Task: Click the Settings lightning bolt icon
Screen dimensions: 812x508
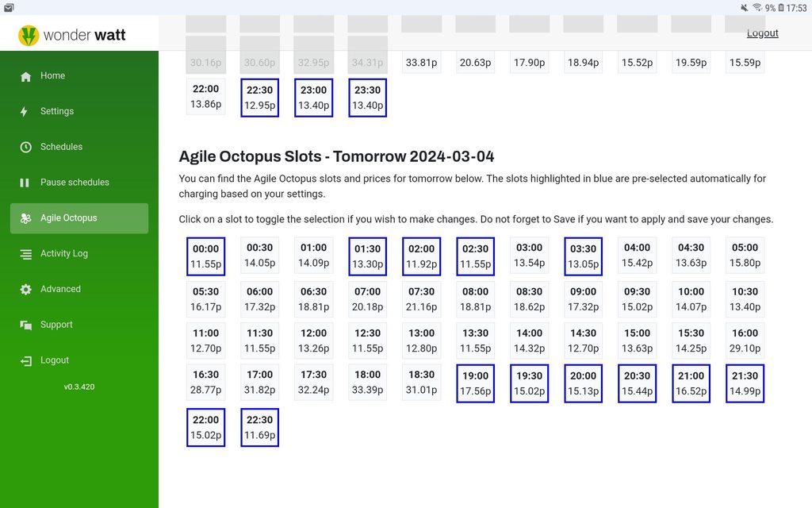Action: click(25, 112)
